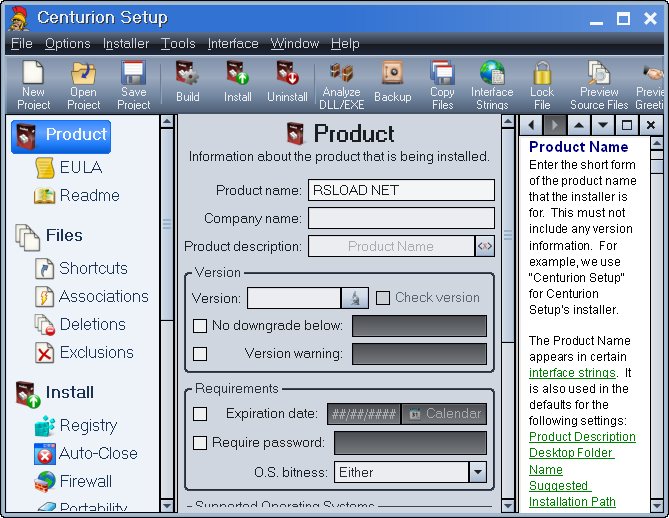Run the Install toolbar icon
The image size is (669, 518).
click(x=238, y=81)
